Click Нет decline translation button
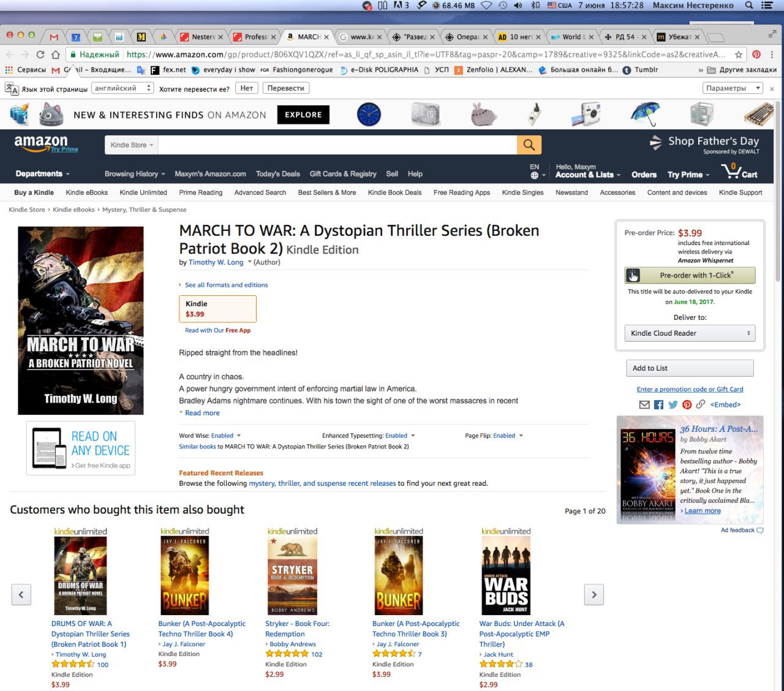The image size is (784, 691). point(247,88)
